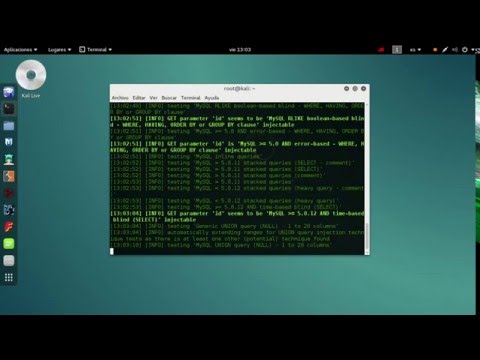Launch the red F Faraday dock icon
480x360 pixels.
click(x=9, y=227)
